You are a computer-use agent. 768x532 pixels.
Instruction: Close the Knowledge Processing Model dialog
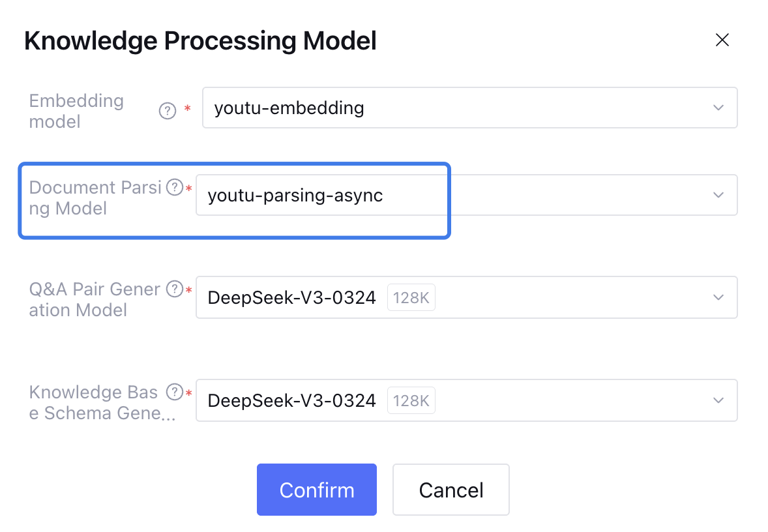coord(722,40)
